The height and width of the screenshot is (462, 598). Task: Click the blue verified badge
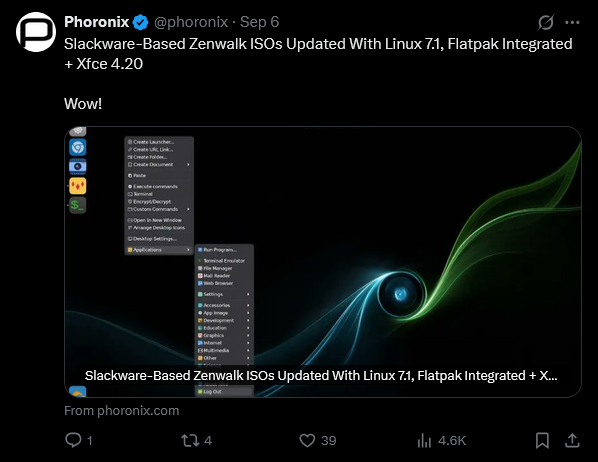tap(140, 22)
